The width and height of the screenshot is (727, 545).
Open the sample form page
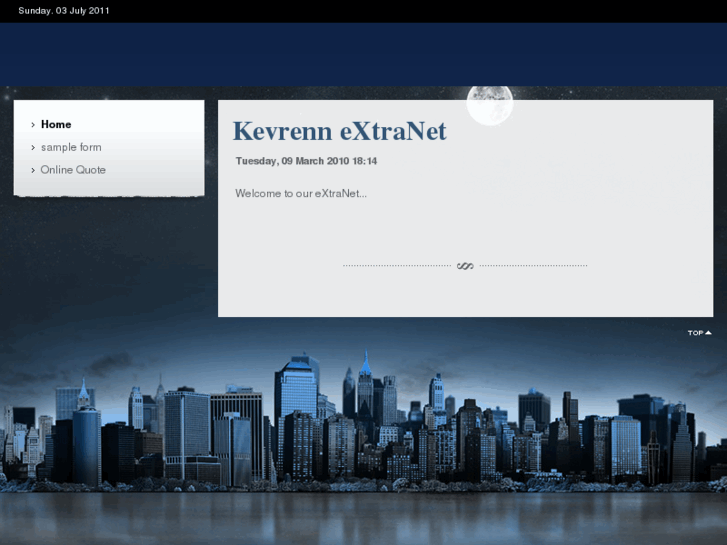pyautogui.click(x=70, y=147)
